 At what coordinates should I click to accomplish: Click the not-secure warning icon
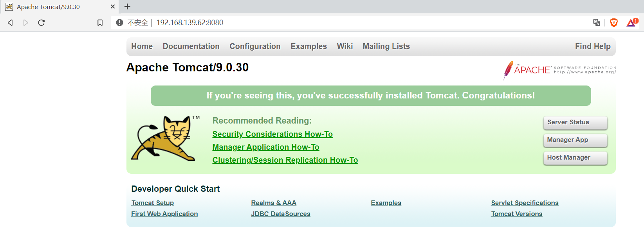pos(120,23)
